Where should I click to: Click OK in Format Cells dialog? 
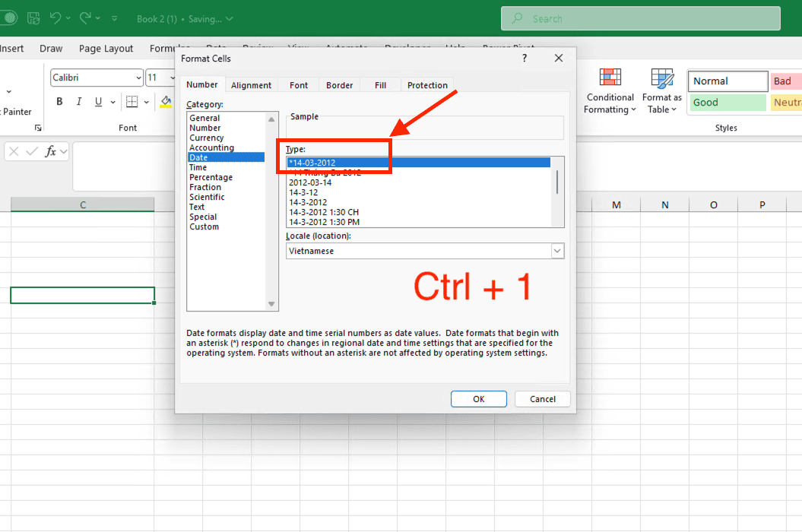479,399
